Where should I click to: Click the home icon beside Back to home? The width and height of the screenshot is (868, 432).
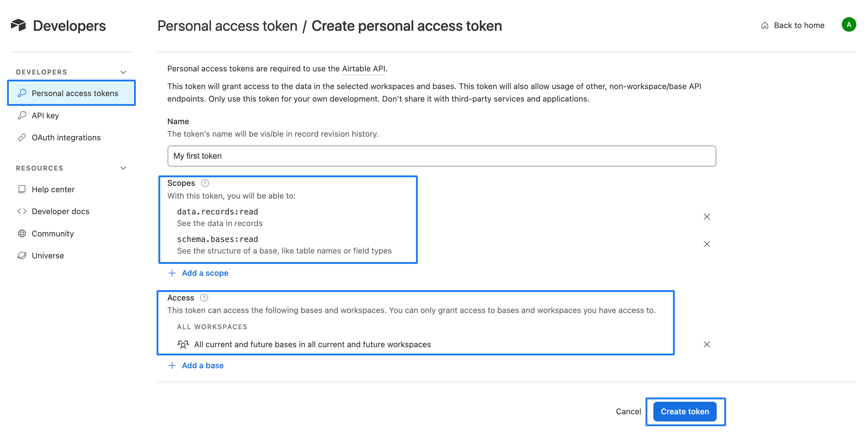764,25
